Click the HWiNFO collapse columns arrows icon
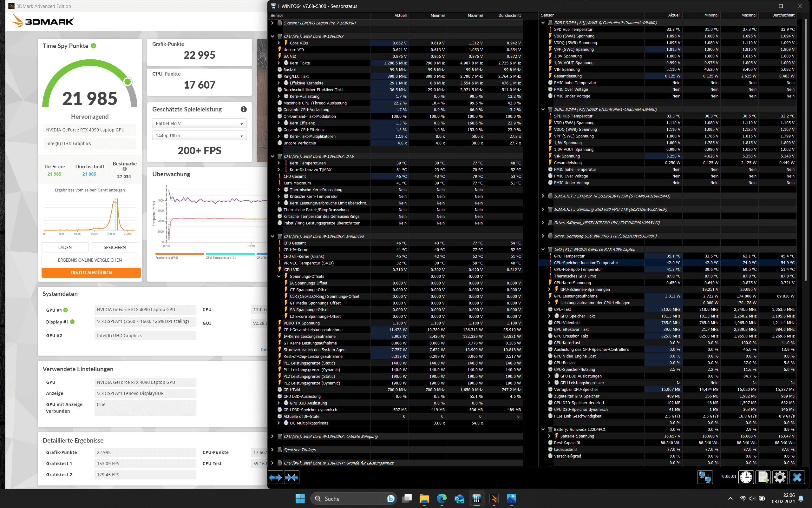 (291, 477)
